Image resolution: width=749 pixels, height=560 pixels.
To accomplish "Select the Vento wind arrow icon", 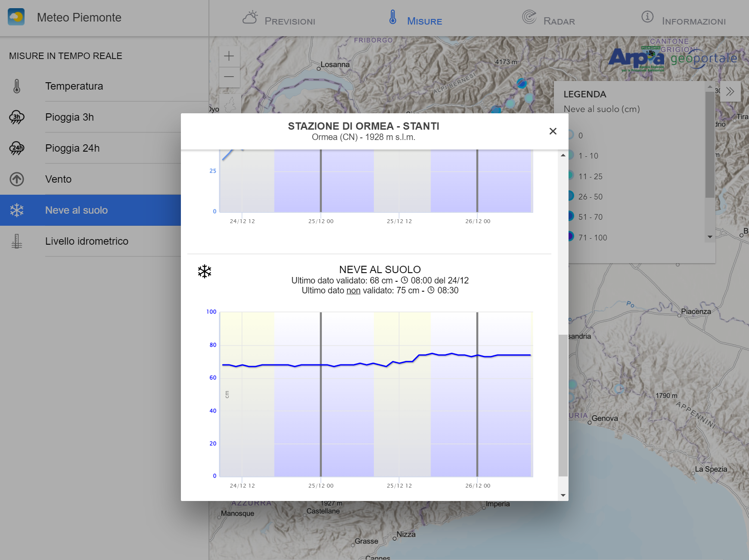I will coord(17,179).
